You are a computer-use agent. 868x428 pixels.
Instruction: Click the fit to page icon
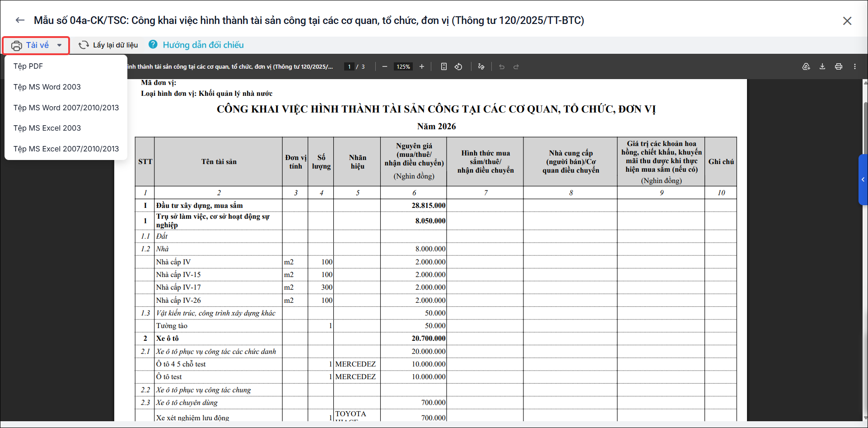[444, 66]
